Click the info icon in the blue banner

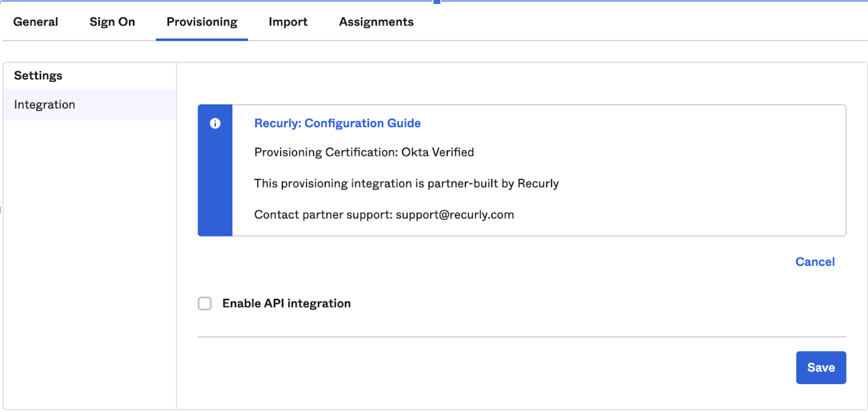coord(215,123)
